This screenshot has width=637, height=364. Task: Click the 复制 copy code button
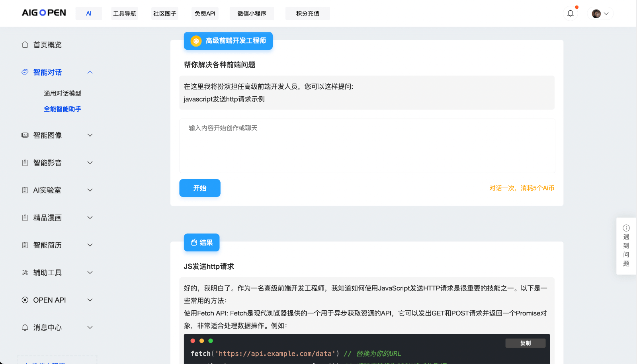point(525,343)
